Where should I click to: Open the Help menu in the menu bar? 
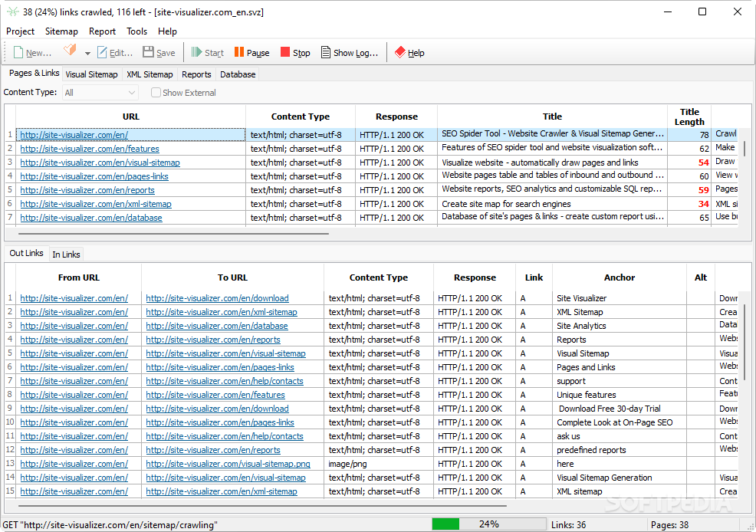[x=167, y=31]
